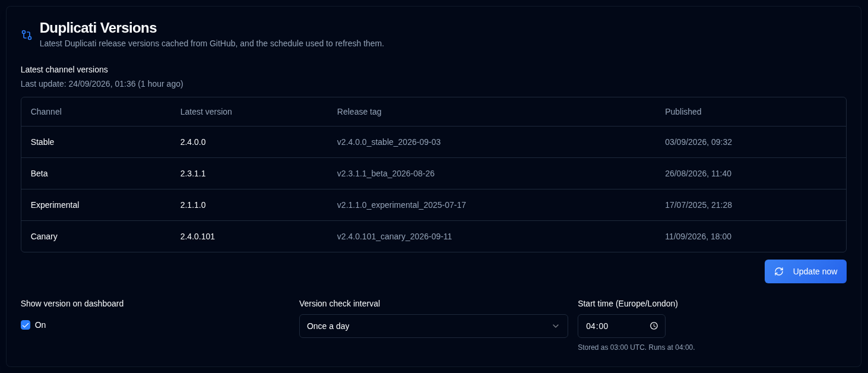Click published date 03/09/2026, 09:32
The image size is (868, 373).
point(698,142)
